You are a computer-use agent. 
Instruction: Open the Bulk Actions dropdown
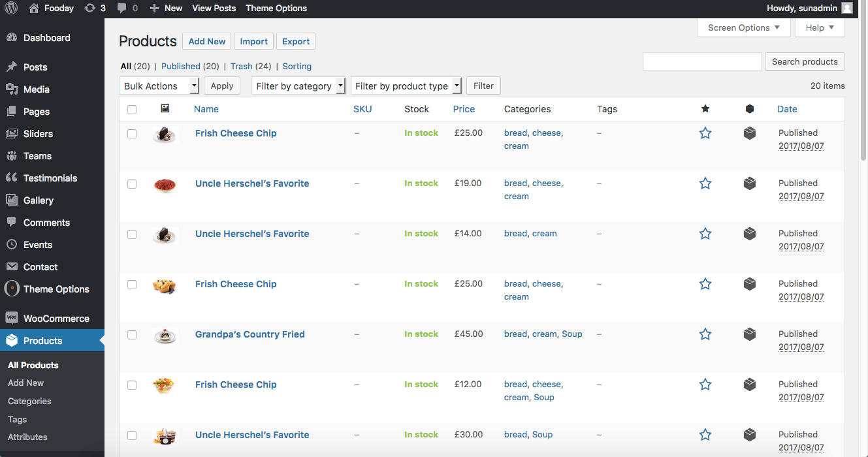159,86
